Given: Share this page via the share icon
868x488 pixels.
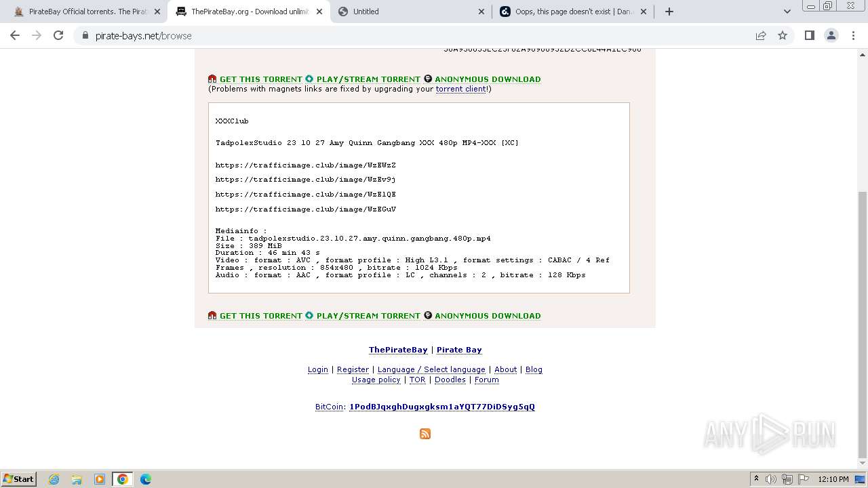Looking at the screenshot, I should coord(761,35).
